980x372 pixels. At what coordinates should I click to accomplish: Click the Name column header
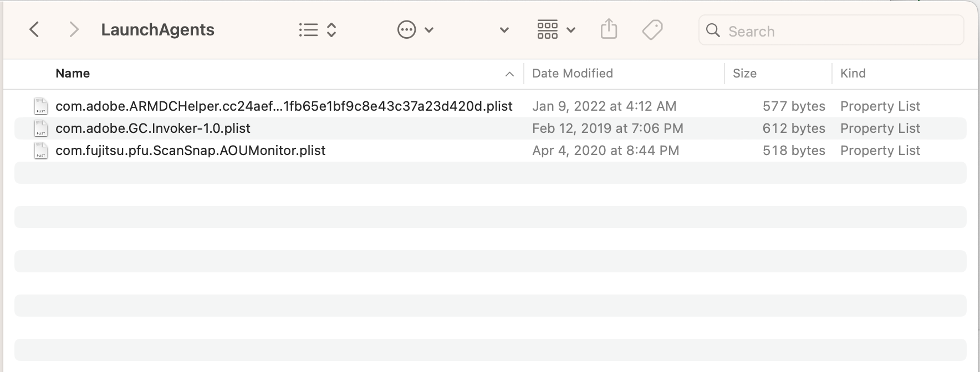(x=73, y=74)
